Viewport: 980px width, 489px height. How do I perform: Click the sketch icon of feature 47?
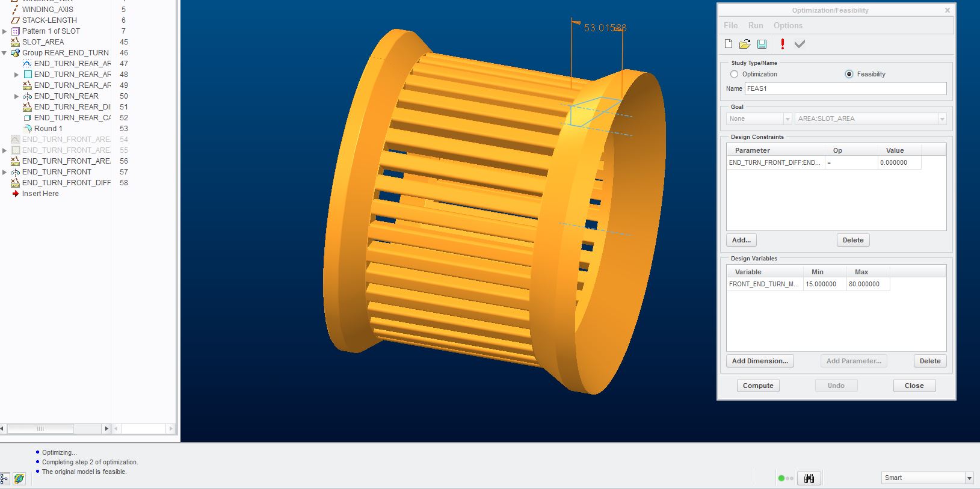(x=27, y=64)
